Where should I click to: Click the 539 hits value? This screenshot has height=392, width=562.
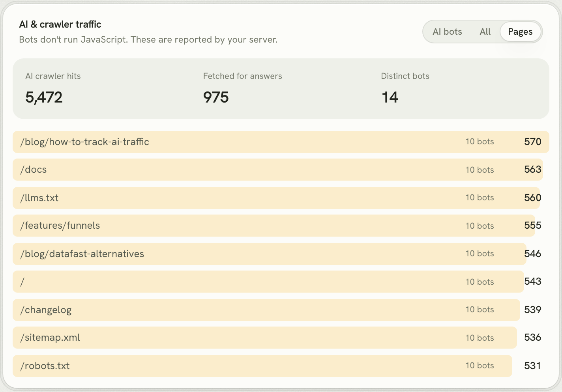tap(533, 310)
